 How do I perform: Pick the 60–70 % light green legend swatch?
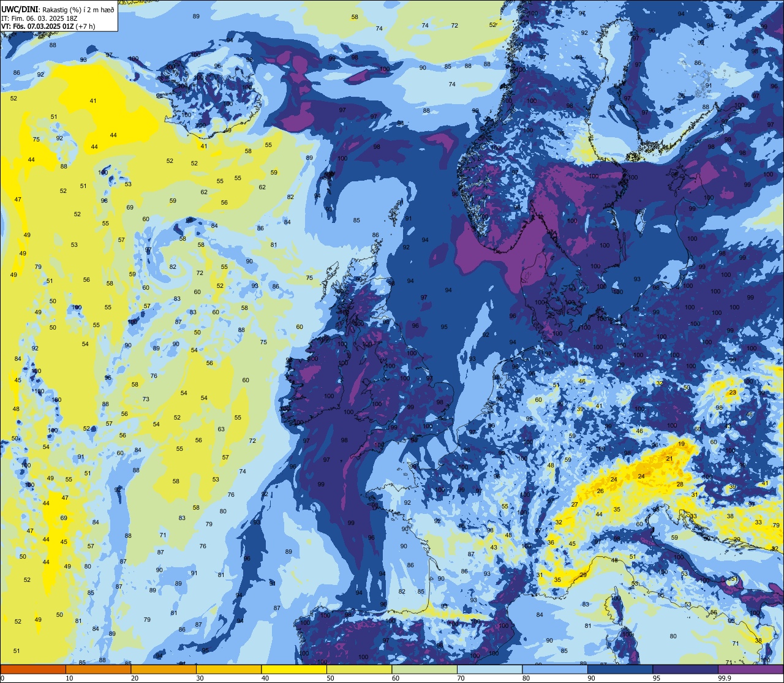(x=424, y=669)
